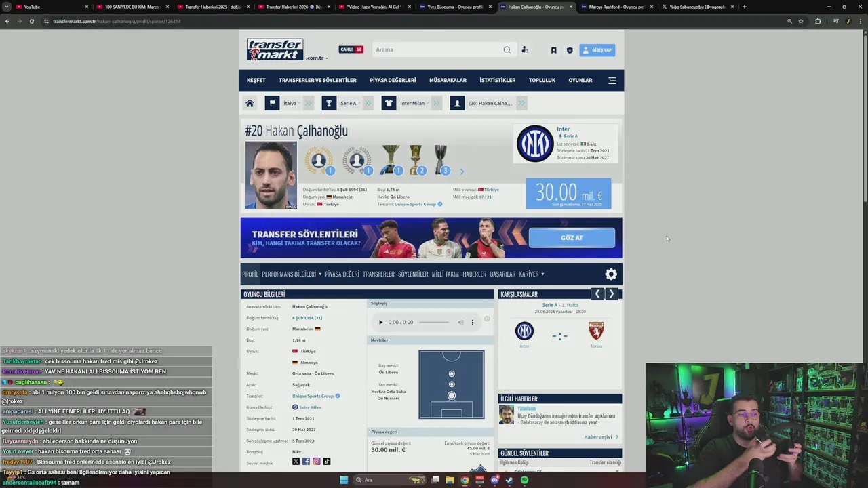The width and height of the screenshot is (868, 488).
Task: Open the Task View taskbar icon
Action: [435, 480]
